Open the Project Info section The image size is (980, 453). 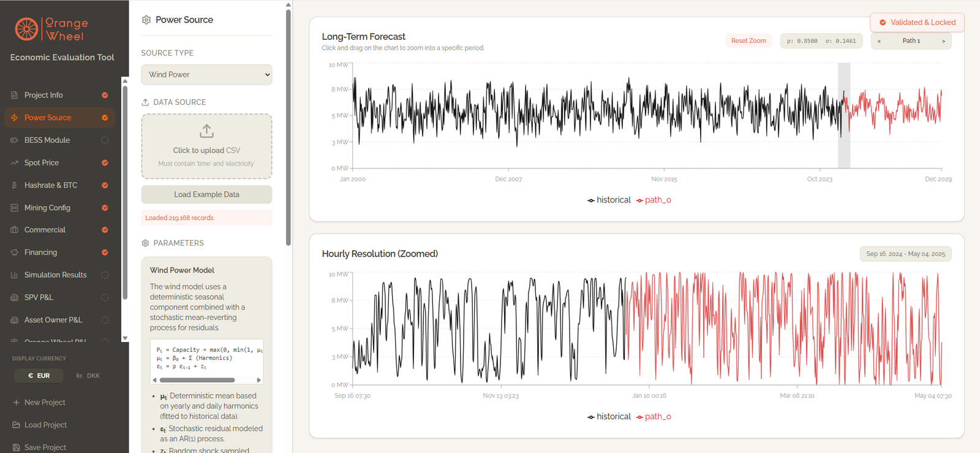point(59,95)
